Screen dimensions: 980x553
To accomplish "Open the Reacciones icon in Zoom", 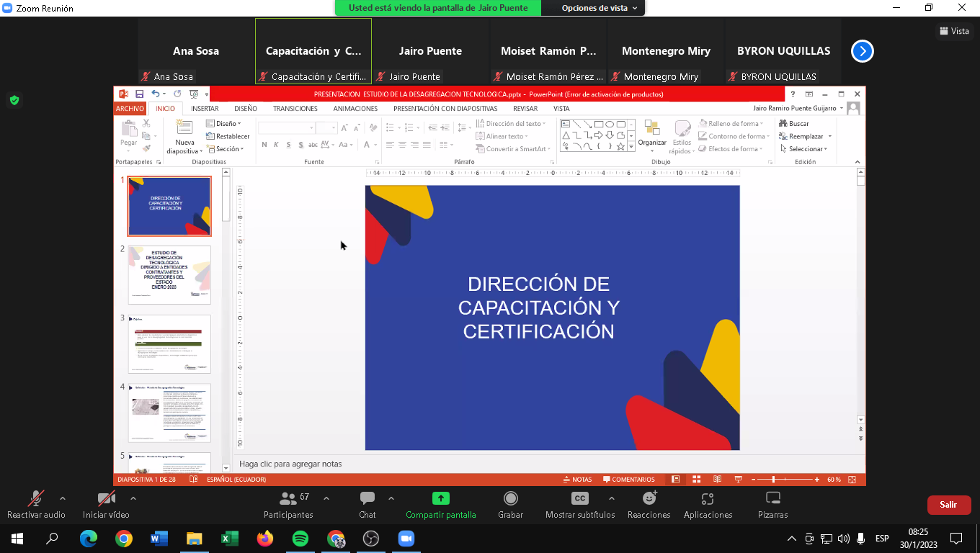I will [649, 498].
